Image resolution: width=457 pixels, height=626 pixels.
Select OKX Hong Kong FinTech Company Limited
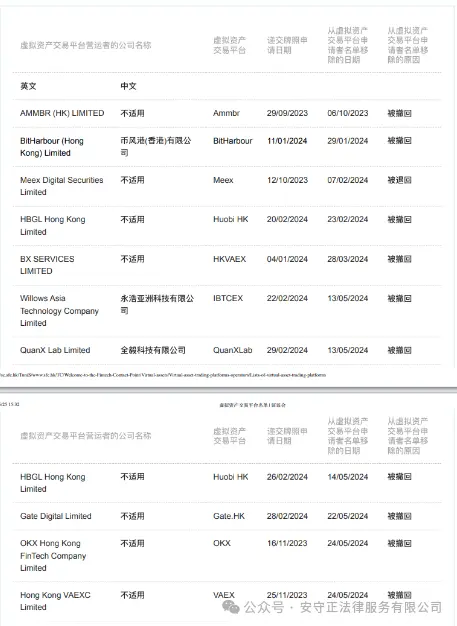53,556
